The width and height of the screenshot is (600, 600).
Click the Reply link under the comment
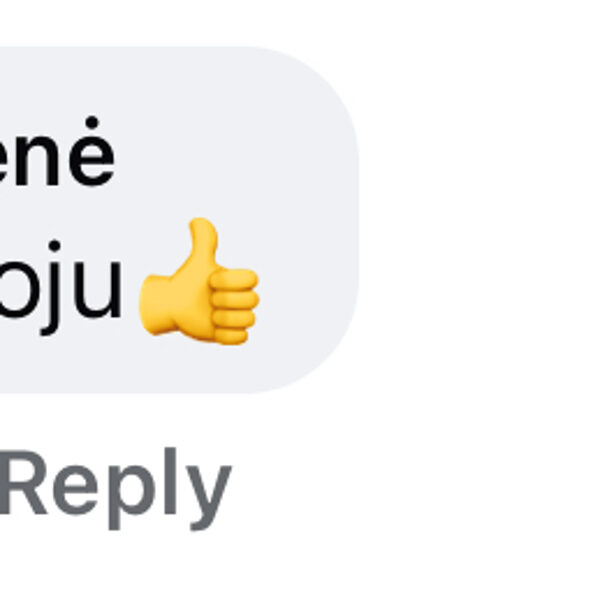coord(116,489)
